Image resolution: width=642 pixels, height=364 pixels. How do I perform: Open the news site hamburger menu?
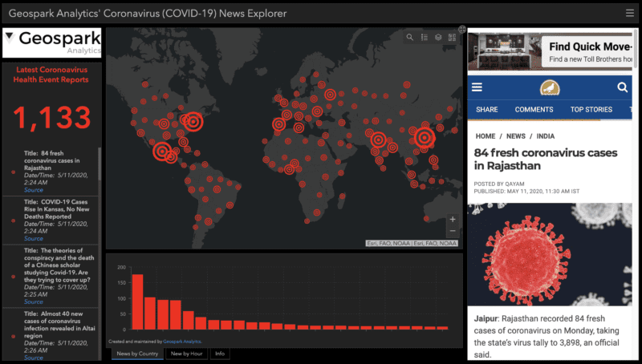pos(477,87)
